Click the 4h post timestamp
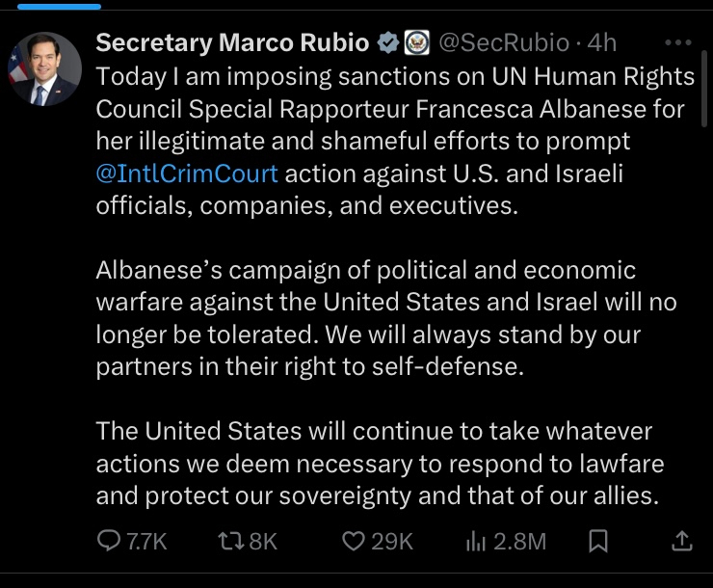Screen dimensions: 713x588 click(602, 42)
